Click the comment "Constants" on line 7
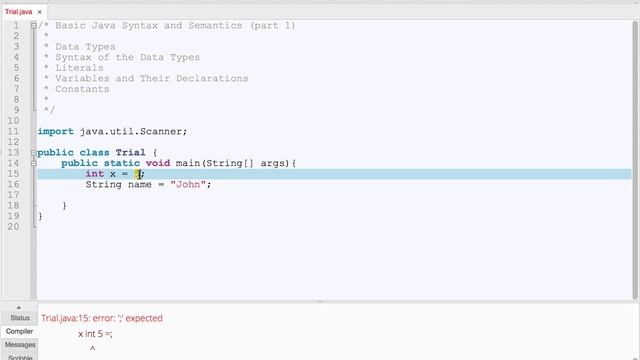640x360 pixels. coord(82,89)
